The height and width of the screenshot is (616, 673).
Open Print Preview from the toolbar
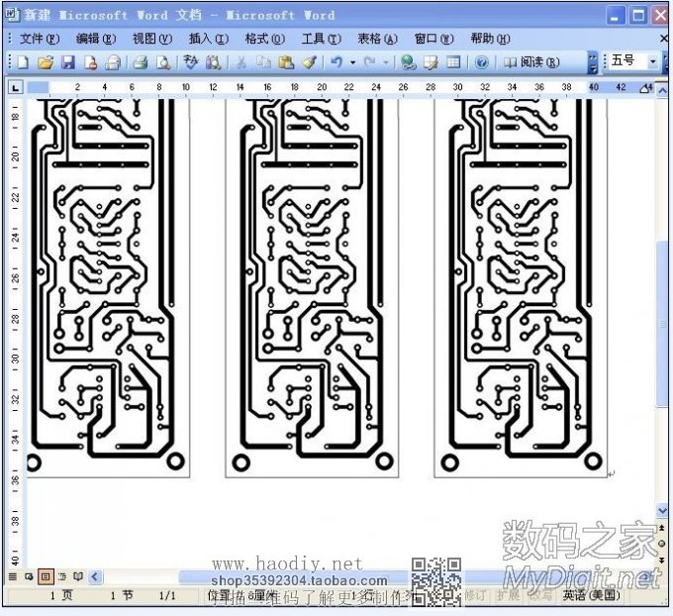point(163,62)
